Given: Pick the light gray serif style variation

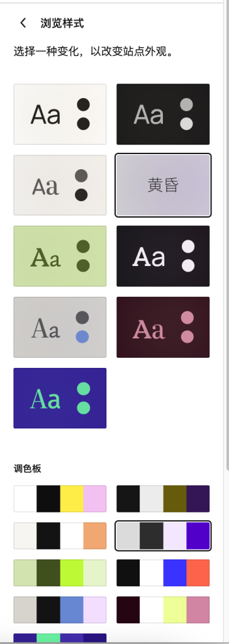Looking at the screenshot, I should click(x=60, y=186).
